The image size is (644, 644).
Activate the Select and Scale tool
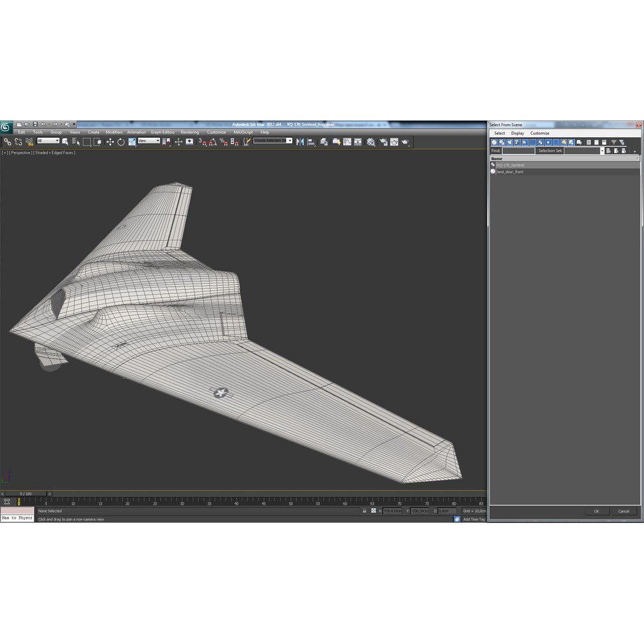pos(132,142)
